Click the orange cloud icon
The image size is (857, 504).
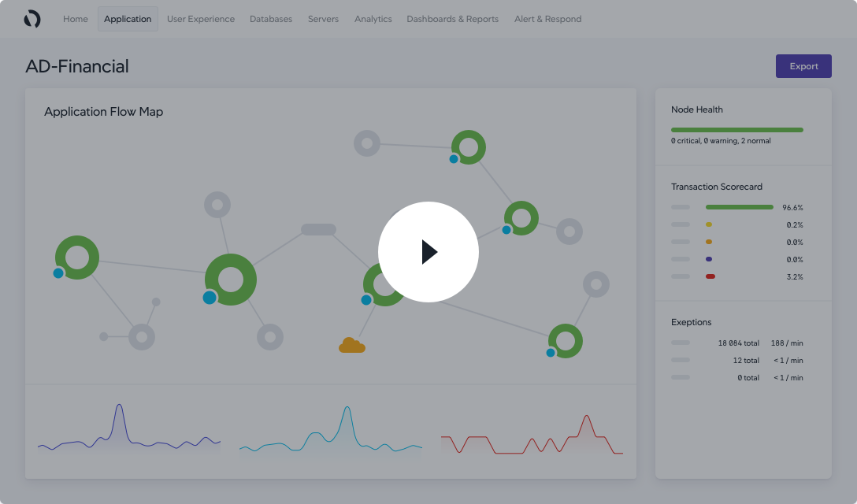351,346
